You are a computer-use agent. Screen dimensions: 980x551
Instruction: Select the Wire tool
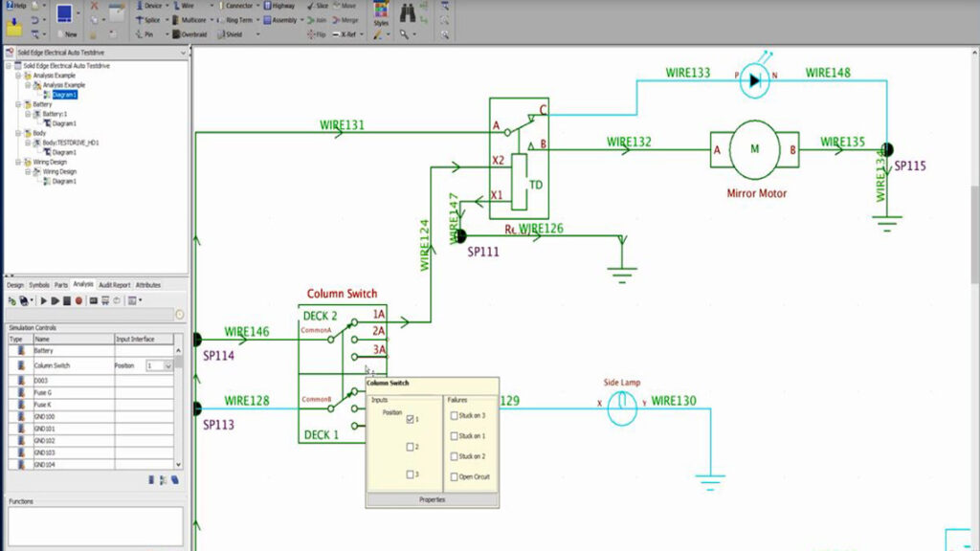[x=188, y=3]
